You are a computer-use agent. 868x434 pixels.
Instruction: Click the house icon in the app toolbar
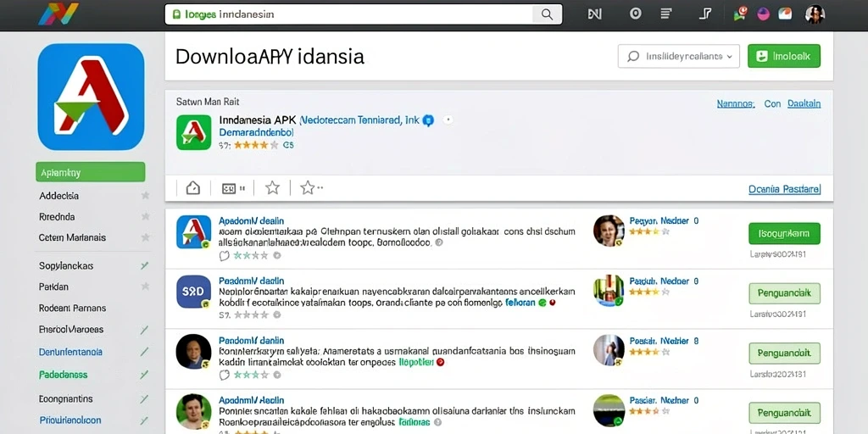tap(192, 188)
